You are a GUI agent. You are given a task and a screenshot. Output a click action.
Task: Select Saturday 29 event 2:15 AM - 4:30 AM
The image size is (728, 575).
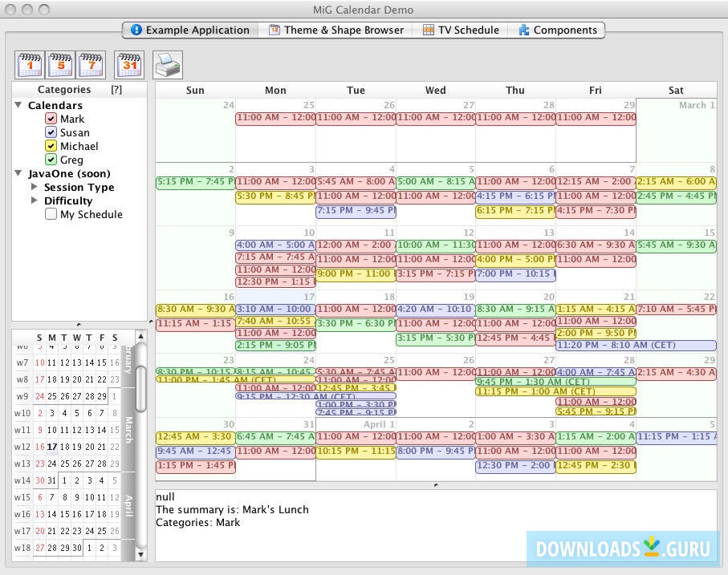click(x=676, y=373)
